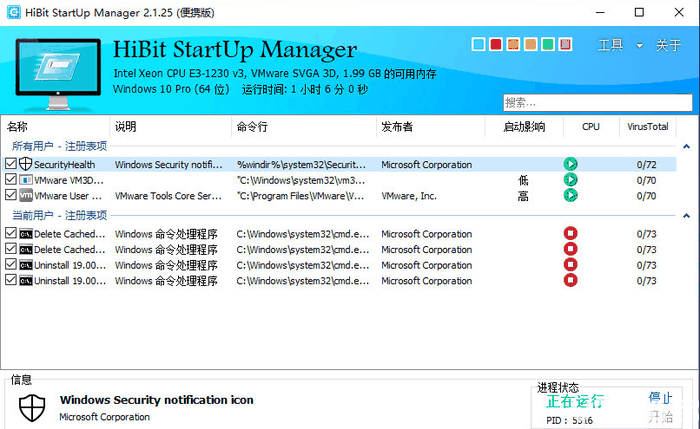This screenshot has width=700, height=429.
Task: Click the 停止 link in process status
Action: (661, 397)
